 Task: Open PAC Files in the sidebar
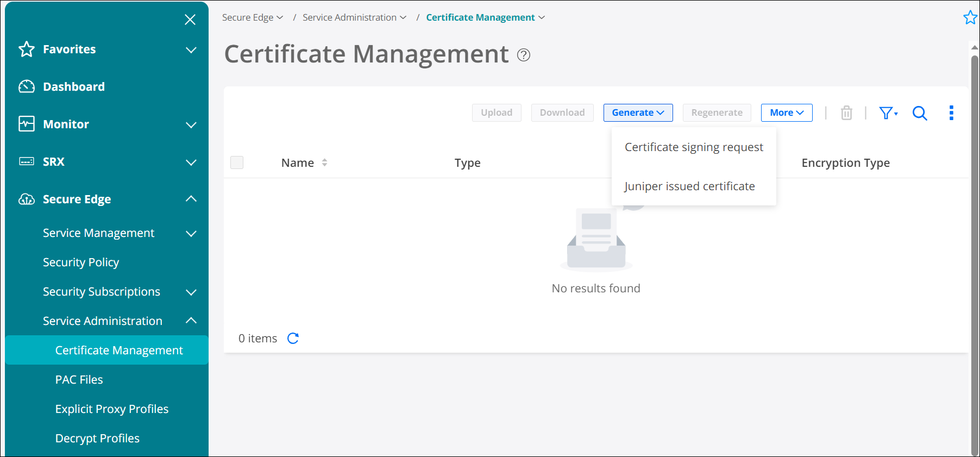pyautogui.click(x=79, y=380)
